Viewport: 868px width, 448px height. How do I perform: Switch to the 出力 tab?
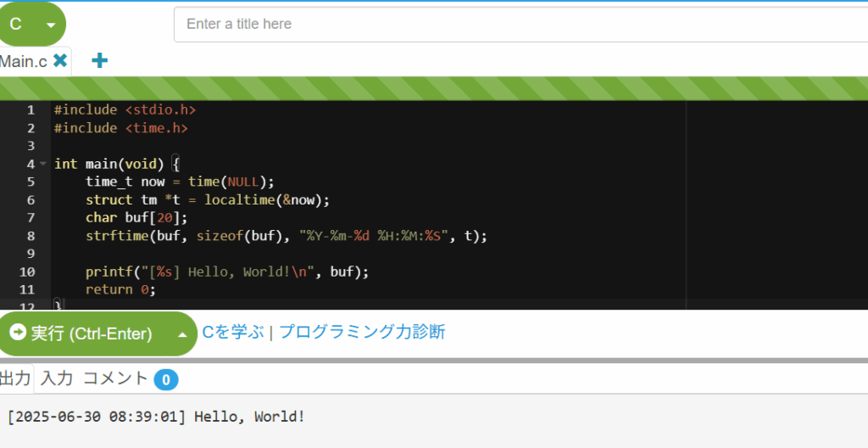tap(15, 378)
